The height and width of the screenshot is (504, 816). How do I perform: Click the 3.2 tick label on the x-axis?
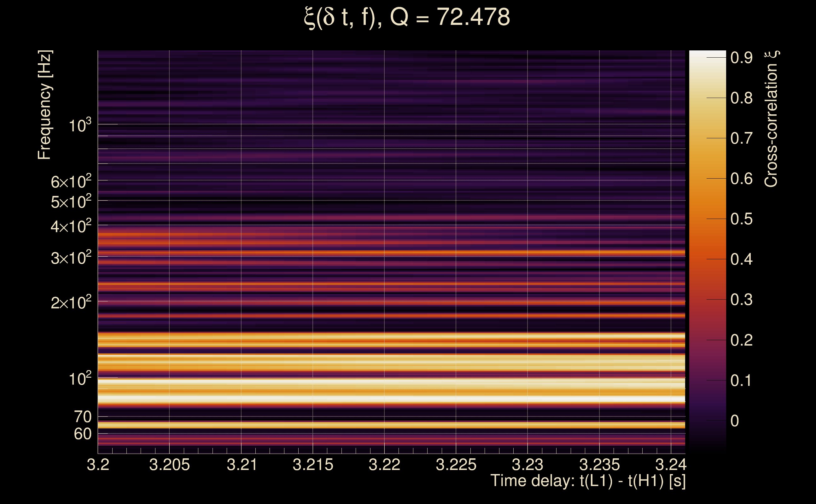[x=98, y=465]
